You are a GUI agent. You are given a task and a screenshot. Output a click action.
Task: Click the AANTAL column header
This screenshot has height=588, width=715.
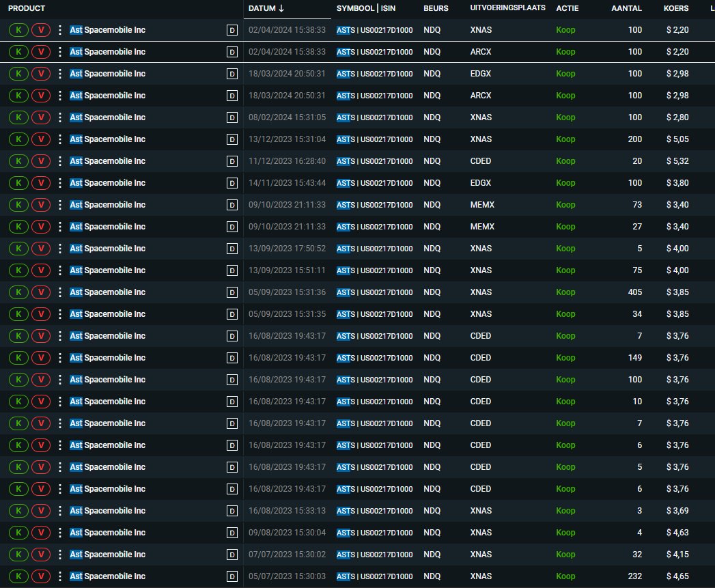[626, 8]
